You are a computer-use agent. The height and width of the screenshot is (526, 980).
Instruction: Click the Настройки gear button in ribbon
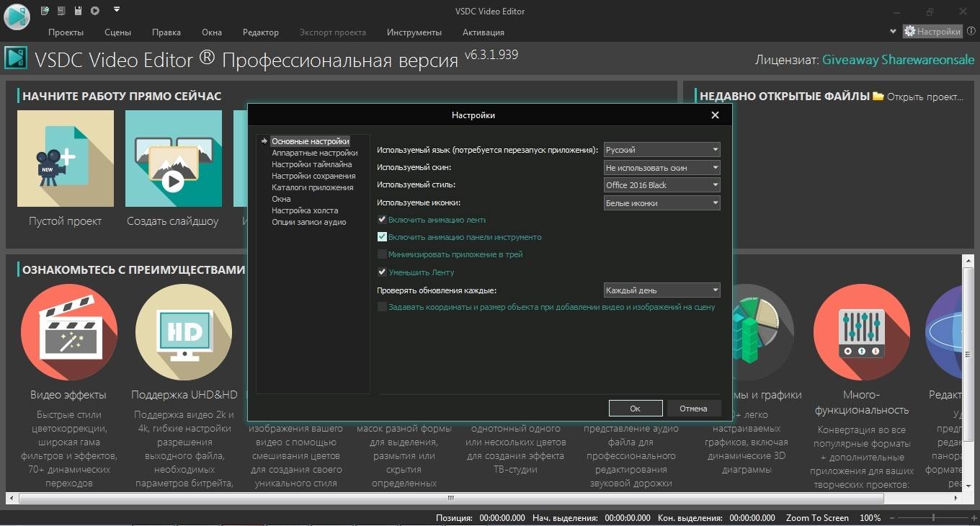(x=932, y=32)
